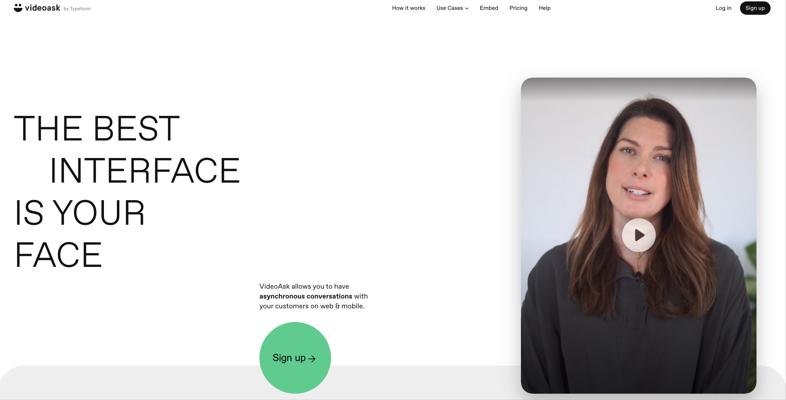Expand the chevron next to Use Cases
The height and width of the screenshot is (400, 786).
click(467, 9)
